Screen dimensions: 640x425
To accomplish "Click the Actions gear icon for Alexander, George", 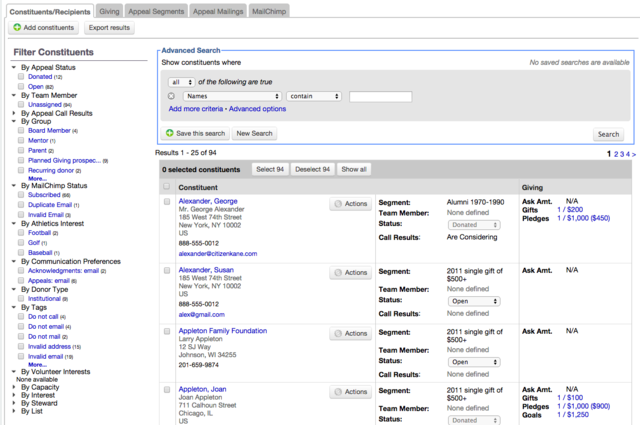I will [338, 204].
